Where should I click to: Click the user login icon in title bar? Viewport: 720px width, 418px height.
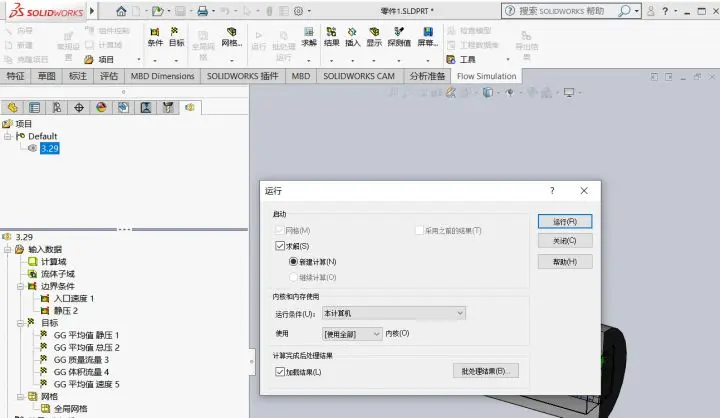pos(650,11)
